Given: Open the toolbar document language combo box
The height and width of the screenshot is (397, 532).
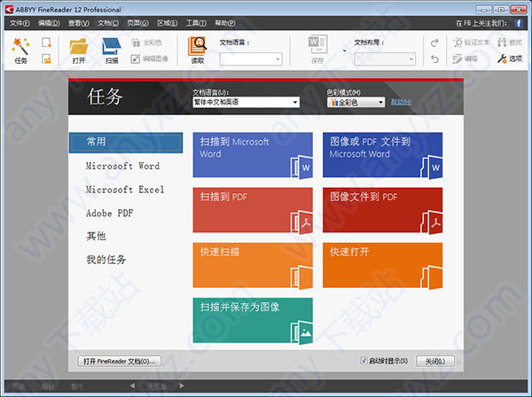Looking at the screenshot, I should pyautogui.click(x=251, y=59).
